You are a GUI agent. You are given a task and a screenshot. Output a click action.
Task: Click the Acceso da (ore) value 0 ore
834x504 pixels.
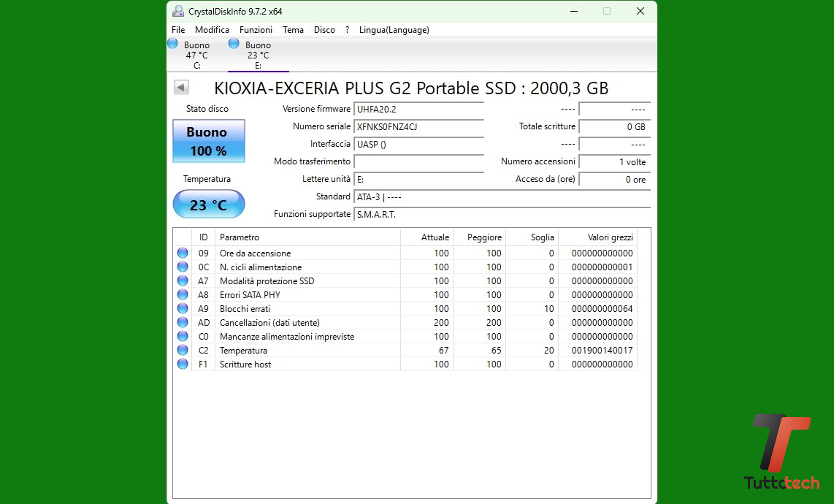[x=614, y=180]
